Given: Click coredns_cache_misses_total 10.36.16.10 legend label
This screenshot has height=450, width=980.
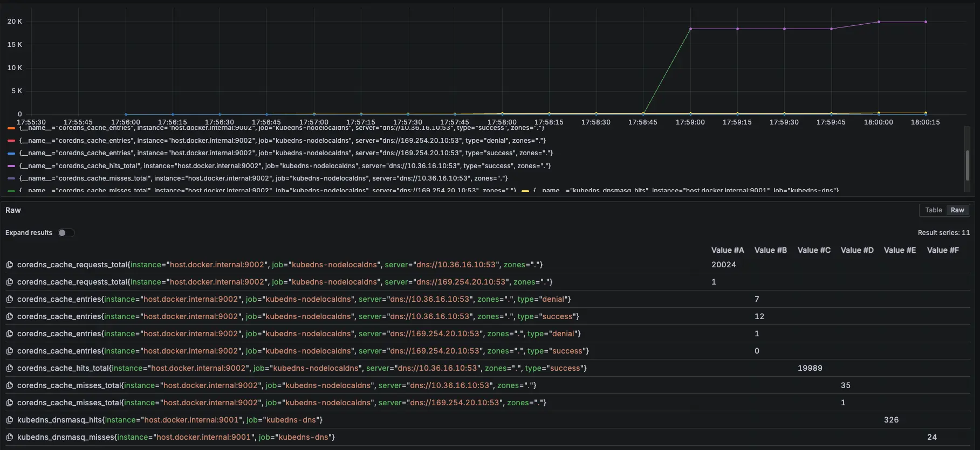Looking at the screenshot, I should point(263,178).
